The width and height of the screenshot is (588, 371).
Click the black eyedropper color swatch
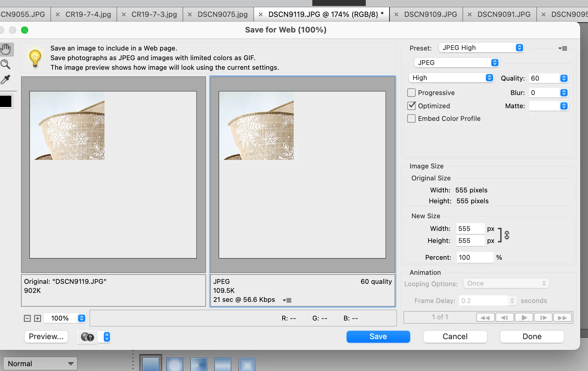click(x=6, y=101)
